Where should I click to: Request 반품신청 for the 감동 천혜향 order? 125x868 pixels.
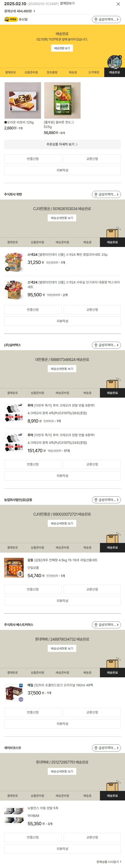pos(33,589)
